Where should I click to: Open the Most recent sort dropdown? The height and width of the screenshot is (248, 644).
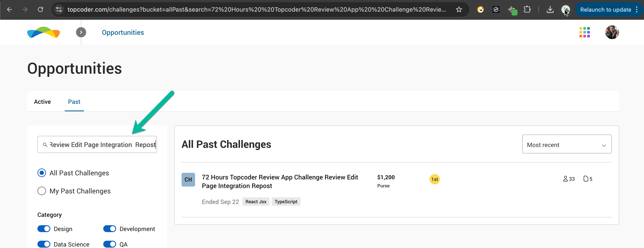(567, 144)
